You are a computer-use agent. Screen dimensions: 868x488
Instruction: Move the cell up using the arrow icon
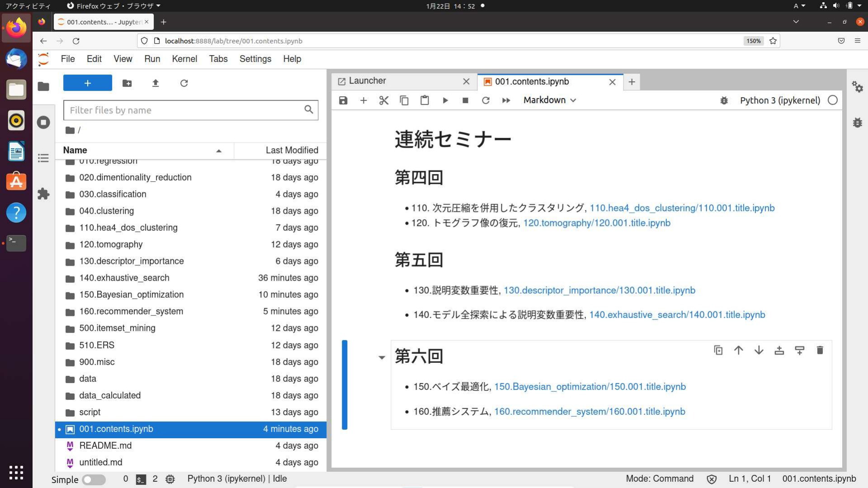click(738, 350)
